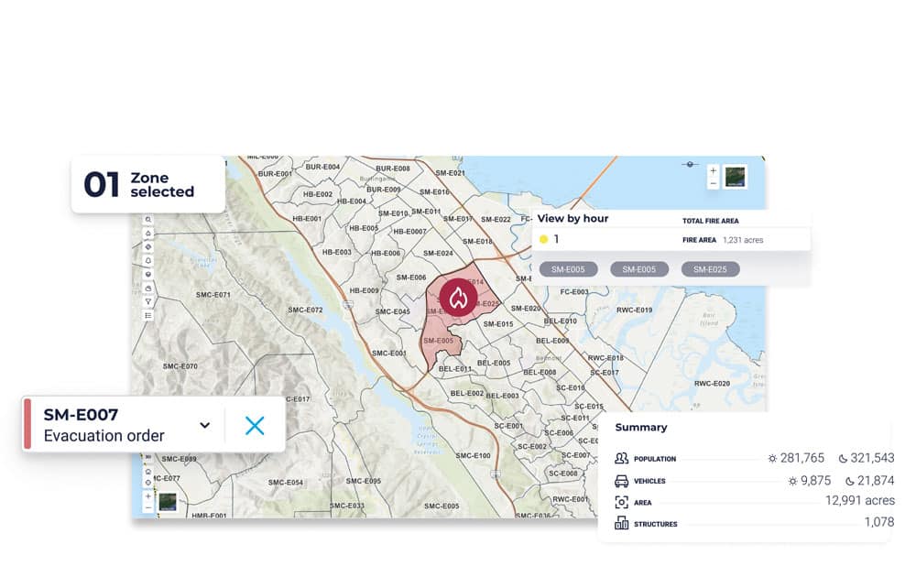Dismiss SM-E007 zone with the blue X
916x588 pixels.
[x=255, y=425]
